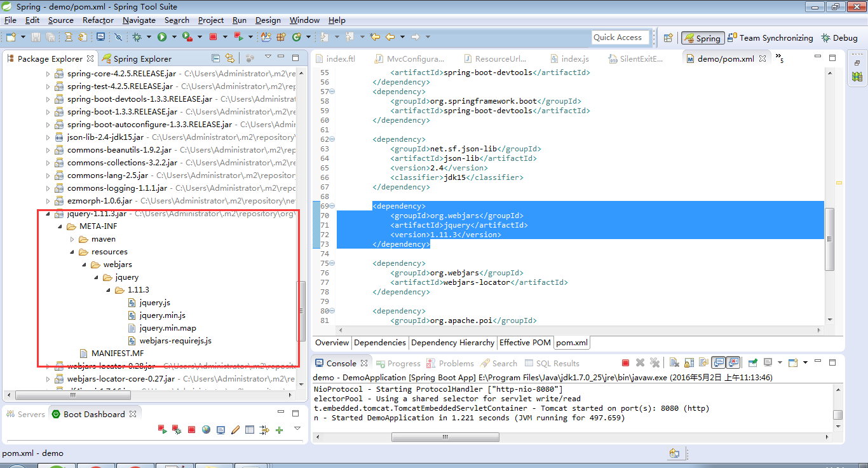Click Open Console icon in Console toolbar

coord(793,363)
